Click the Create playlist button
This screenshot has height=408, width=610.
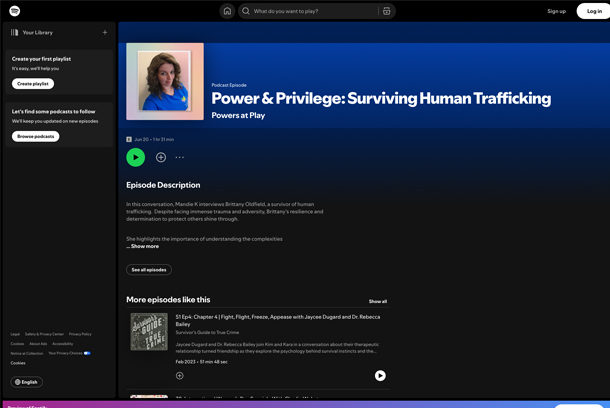[x=33, y=84]
